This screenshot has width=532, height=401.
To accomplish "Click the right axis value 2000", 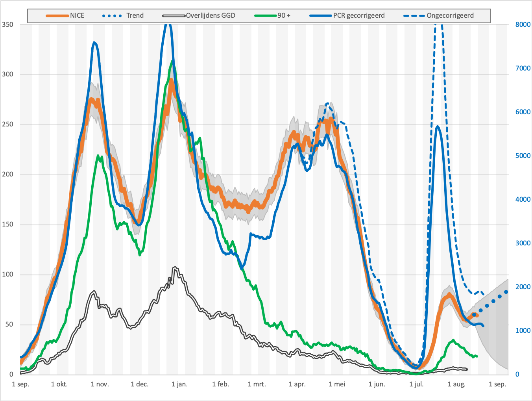I will coord(523,287).
